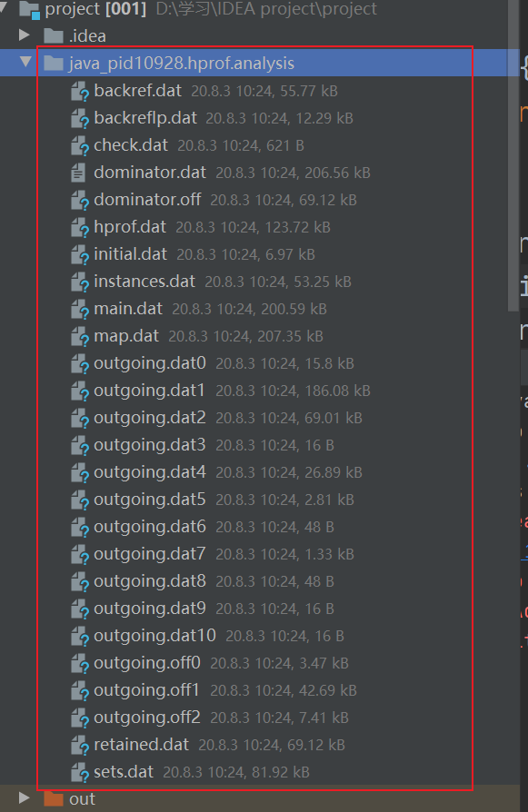Image resolution: width=528 pixels, height=812 pixels.
Task: Click the .idea folder icon
Action: tap(54, 35)
